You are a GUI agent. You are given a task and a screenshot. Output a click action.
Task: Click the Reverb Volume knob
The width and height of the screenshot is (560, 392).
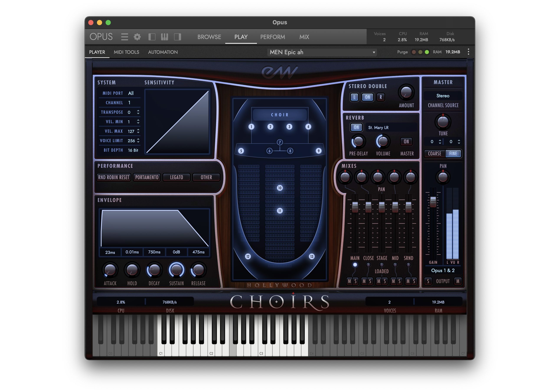tap(383, 142)
